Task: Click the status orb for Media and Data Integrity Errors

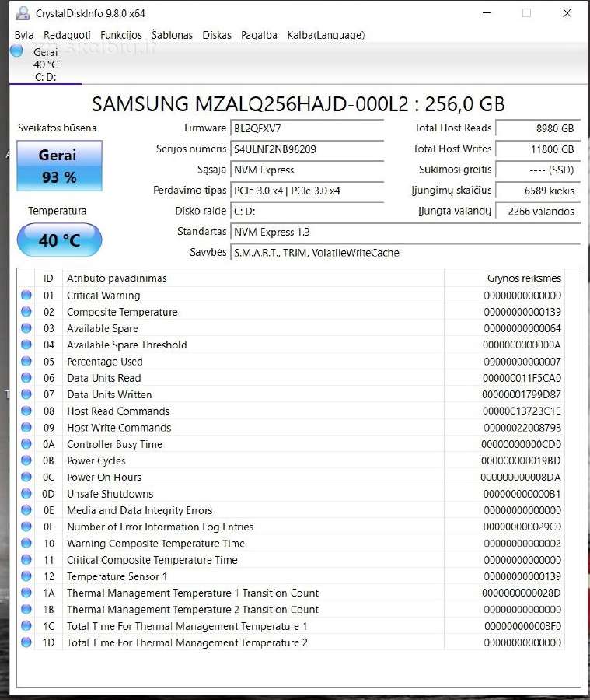Action: (26, 509)
